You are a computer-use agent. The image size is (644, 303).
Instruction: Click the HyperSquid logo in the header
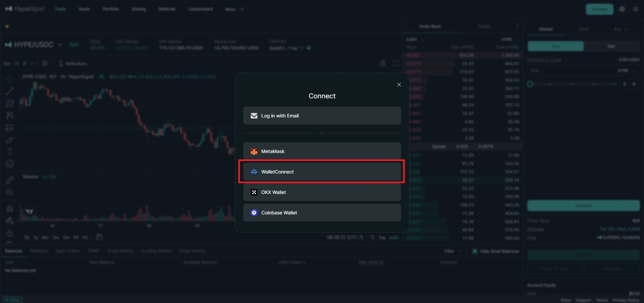[x=24, y=9]
